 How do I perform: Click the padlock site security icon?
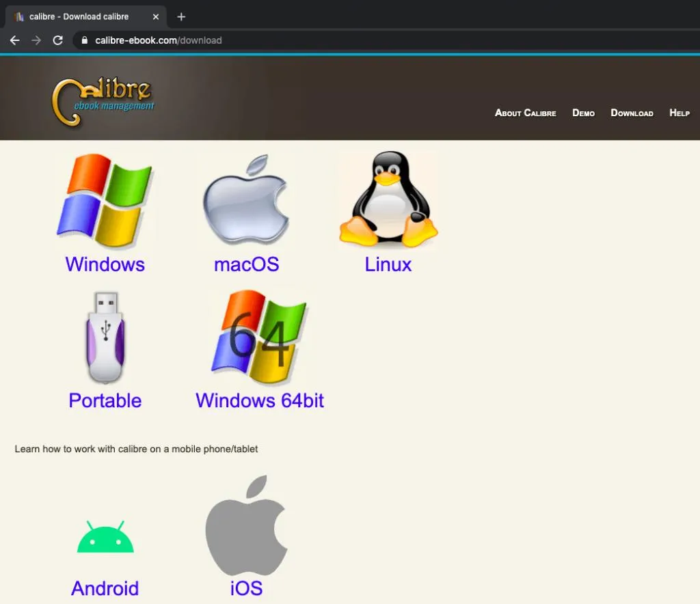[x=84, y=40]
